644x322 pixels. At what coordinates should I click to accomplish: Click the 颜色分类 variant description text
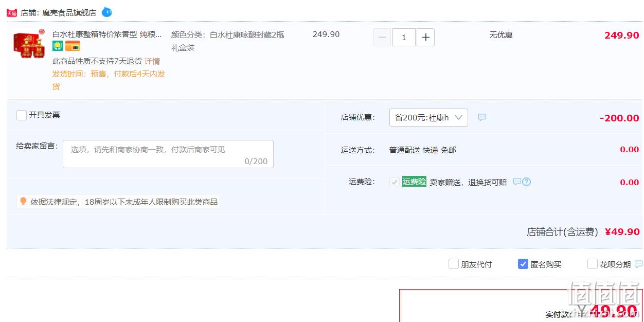click(227, 41)
